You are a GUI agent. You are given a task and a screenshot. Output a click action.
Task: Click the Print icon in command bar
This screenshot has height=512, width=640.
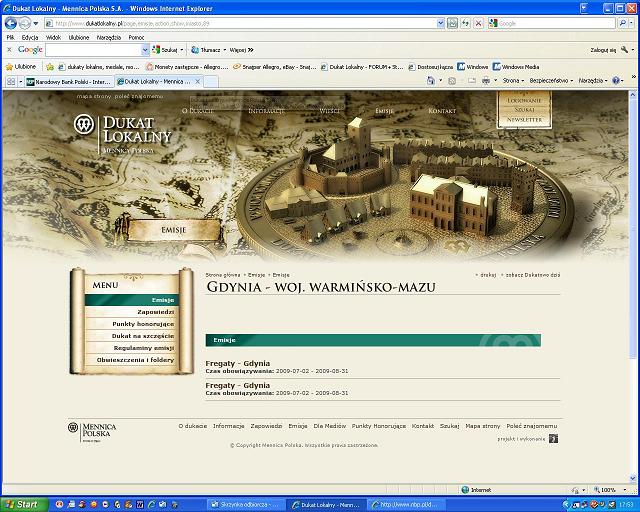pyautogui.click(x=486, y=81)
